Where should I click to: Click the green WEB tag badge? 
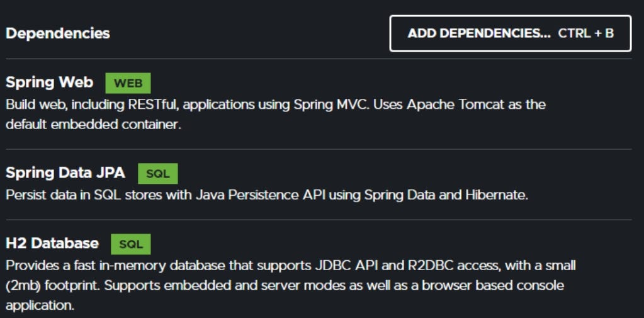128,83
